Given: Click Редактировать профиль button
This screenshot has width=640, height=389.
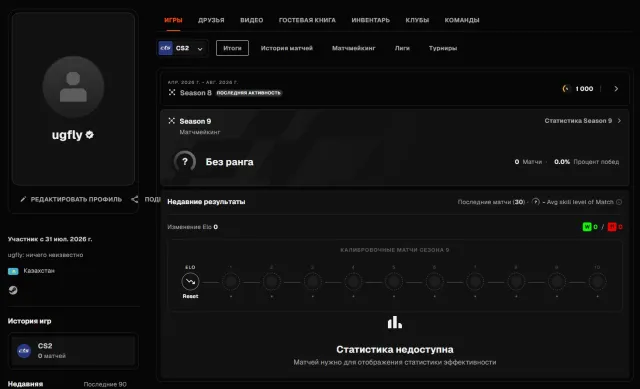Looking at the screenshot, I should [x=71, y=199].
